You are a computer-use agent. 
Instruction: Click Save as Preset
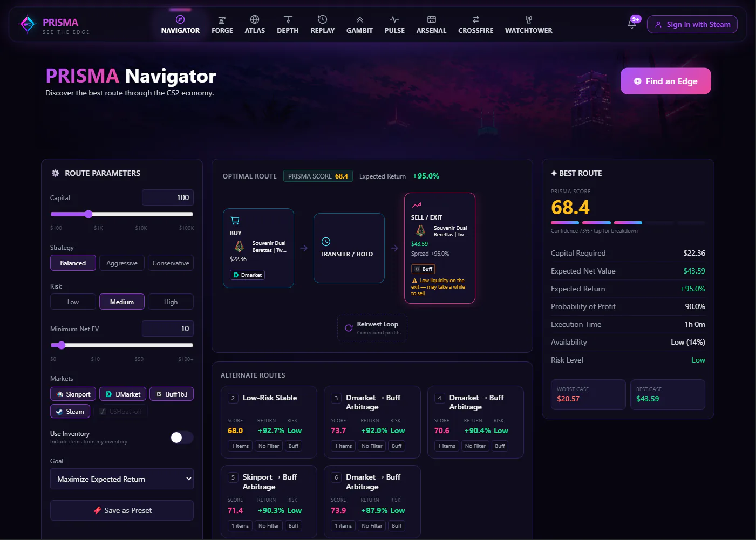122,510
